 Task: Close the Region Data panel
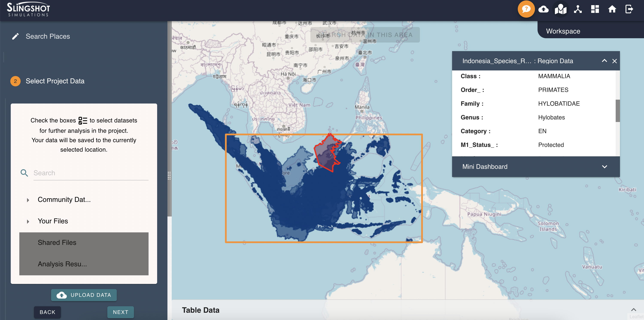[615, 61]
